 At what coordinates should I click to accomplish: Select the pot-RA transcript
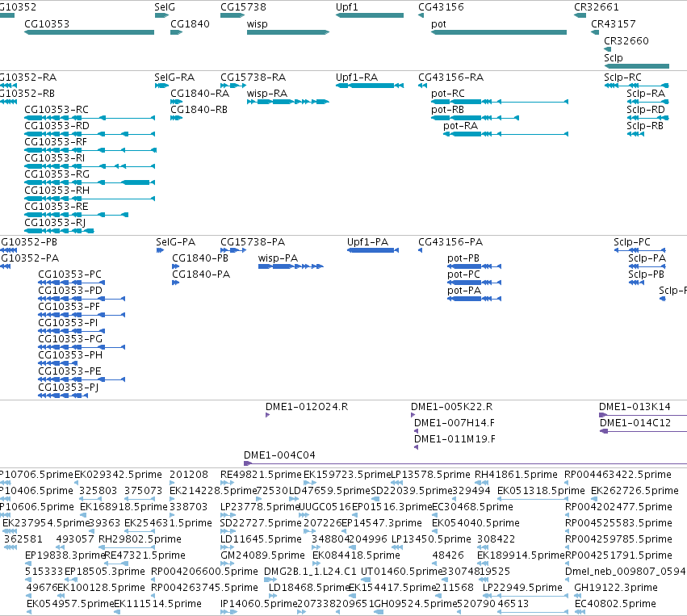[505, 134]
